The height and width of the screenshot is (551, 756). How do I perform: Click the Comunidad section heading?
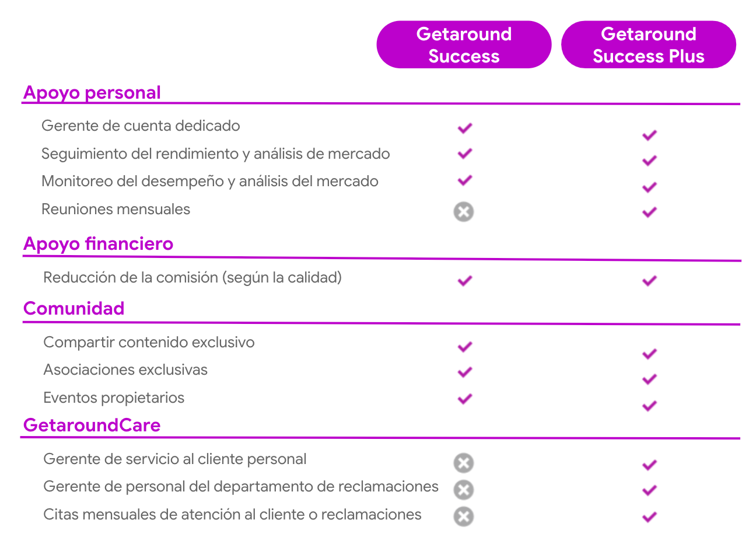coord(74,308)
